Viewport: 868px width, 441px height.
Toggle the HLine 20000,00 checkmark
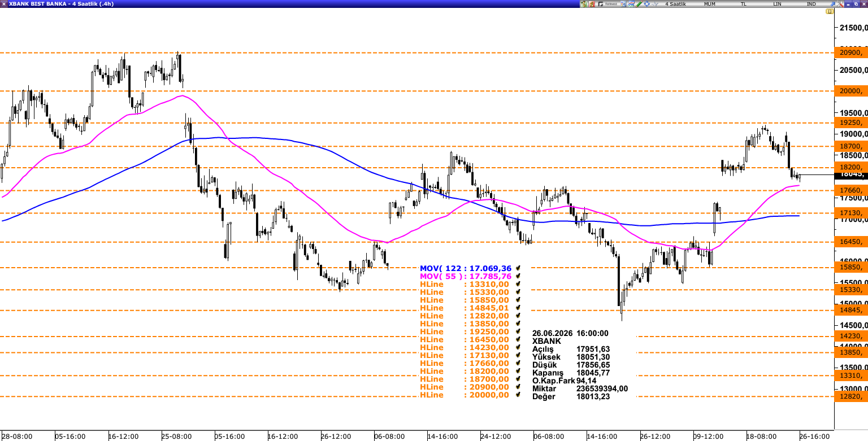518,395
